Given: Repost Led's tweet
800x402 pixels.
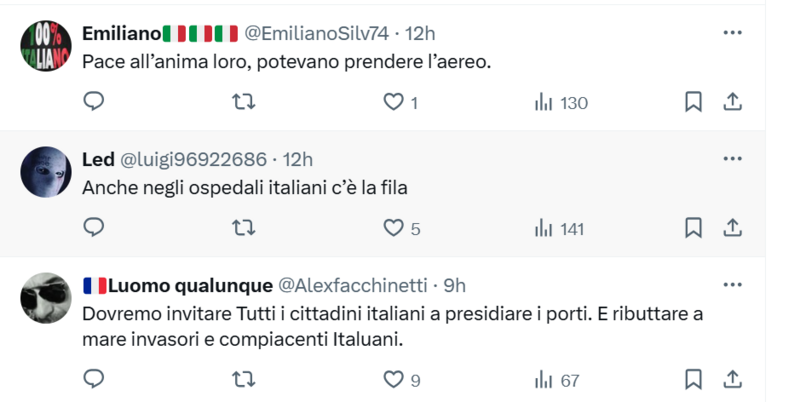Looking at the screenshot, I should [243, 228].
